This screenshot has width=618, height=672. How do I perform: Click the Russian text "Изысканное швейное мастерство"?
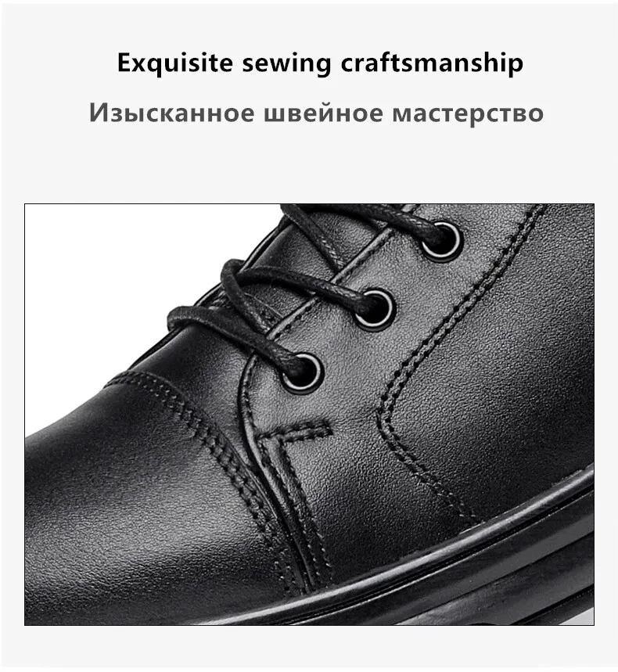pos(316,113)
